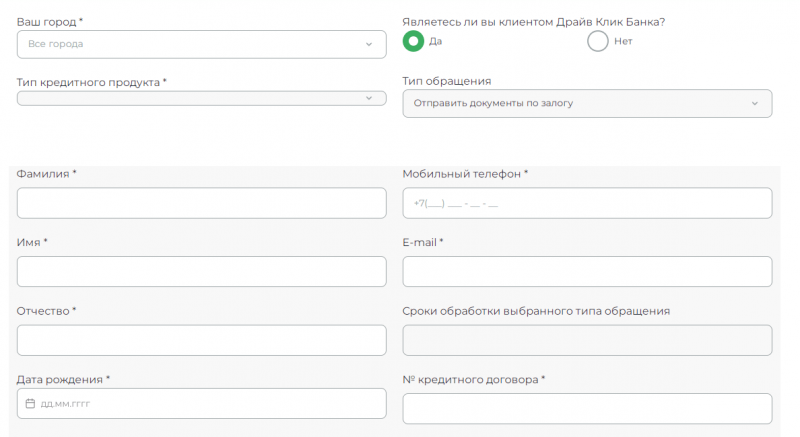This screenshot has height=437, width=800.
Task: Select the 'Нет' radio button
Action: point(597,41)
